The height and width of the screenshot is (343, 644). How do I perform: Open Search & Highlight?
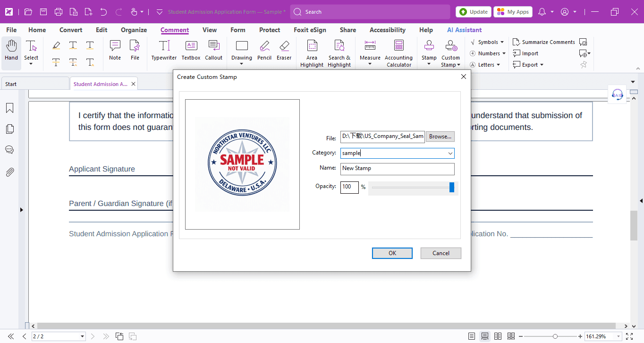339,54
